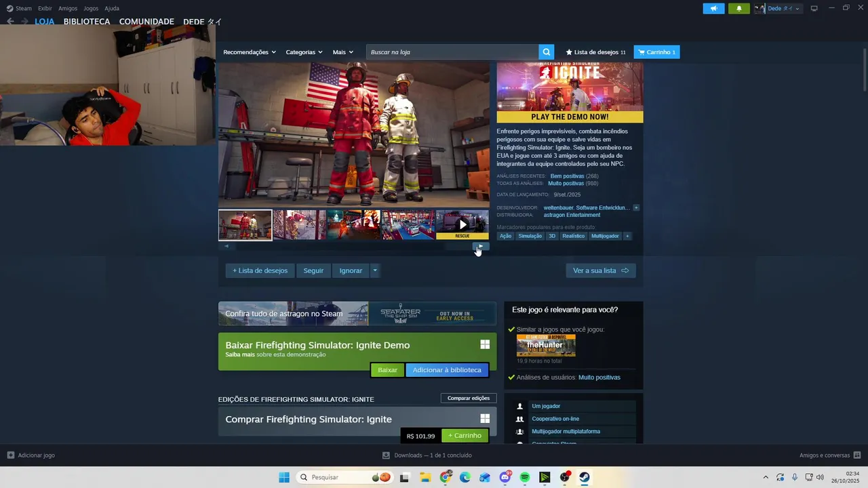Viewport: 868px width, 488px height.
Task: Click the Steam announcements megaphone icon
Action: pos(713,8)
